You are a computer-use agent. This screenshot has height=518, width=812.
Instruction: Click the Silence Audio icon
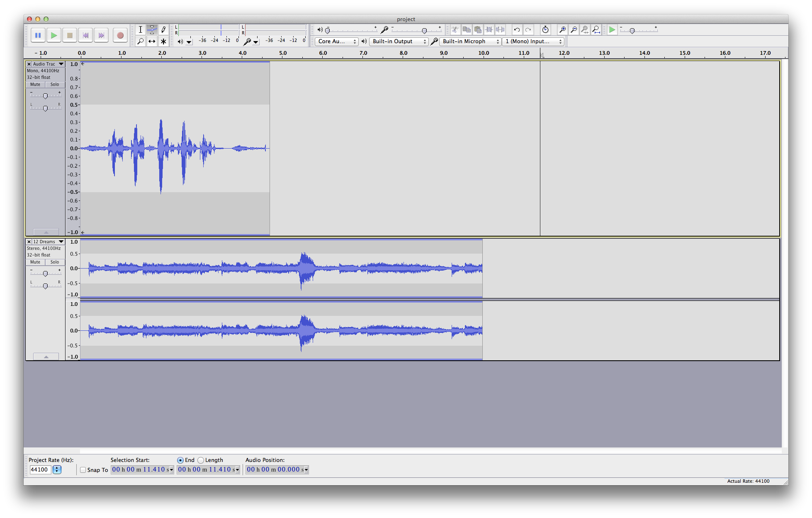click(500, 29)
